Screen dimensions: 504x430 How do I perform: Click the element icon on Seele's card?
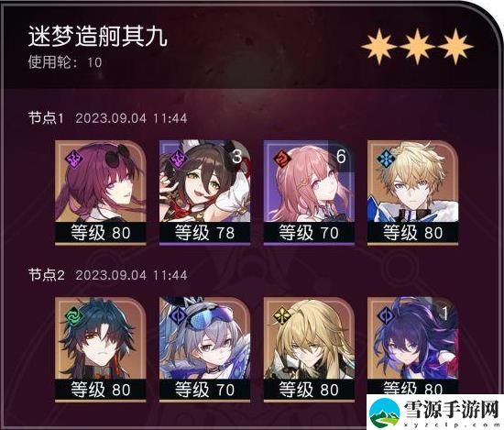(386, 315)
